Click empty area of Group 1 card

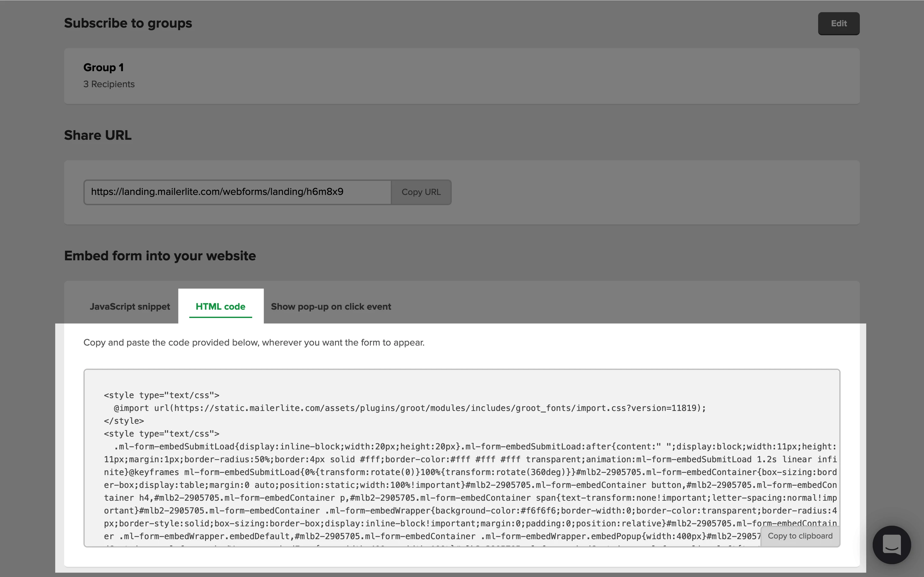(496, 76)
